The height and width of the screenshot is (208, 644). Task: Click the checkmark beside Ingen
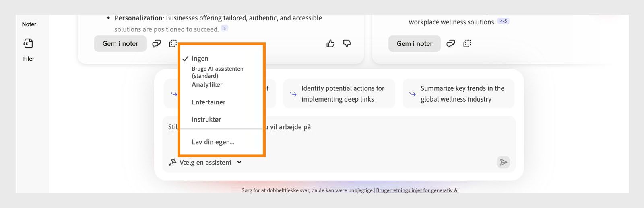coord(185,59)
